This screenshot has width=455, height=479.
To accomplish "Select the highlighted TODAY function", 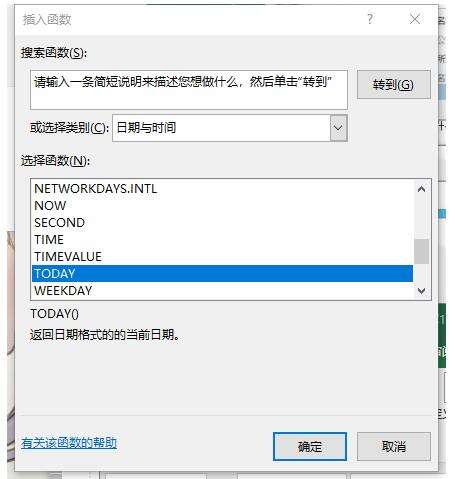I will click(222, 274).
